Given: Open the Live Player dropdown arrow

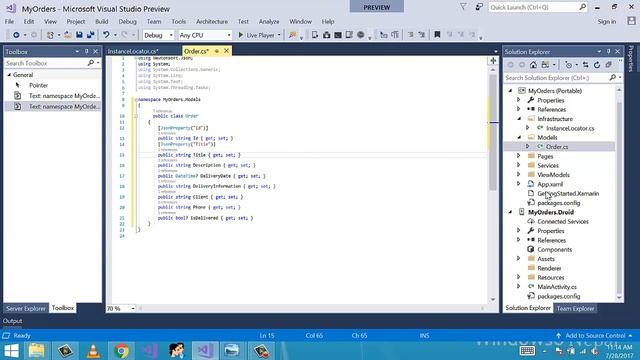Looking at the screenshot, I should click(x=279, y=35).
